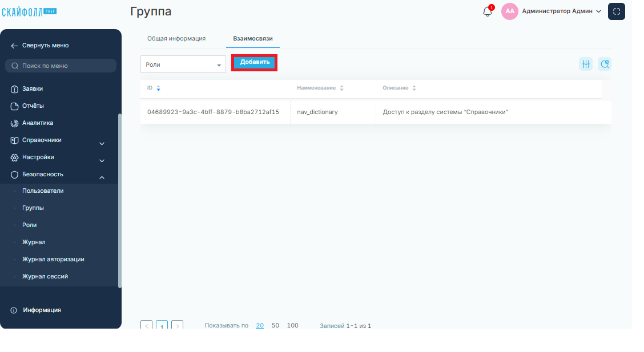
Task: Sort table by Наименование column
Action: pyautogui.click(x=342, y=88)
